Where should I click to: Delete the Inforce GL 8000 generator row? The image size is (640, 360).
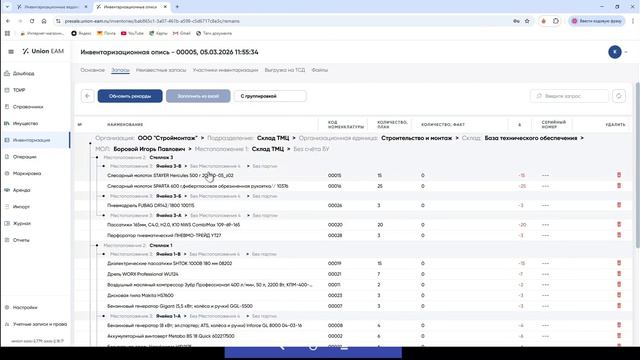[619, 325]
